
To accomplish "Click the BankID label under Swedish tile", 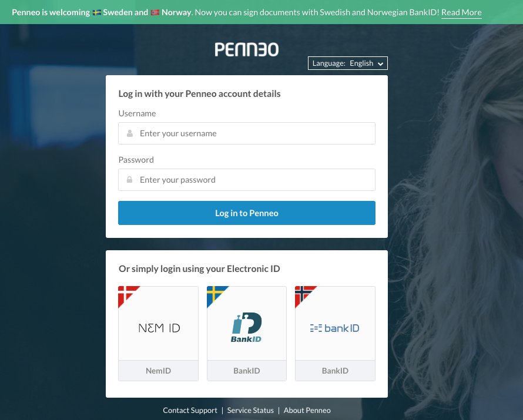I will pos(247,371).
